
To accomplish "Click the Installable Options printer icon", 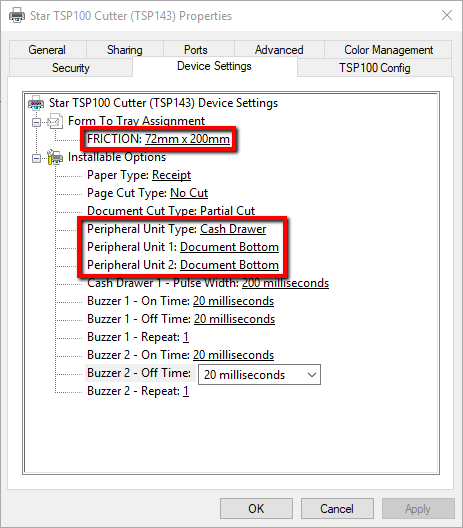I will [55, 157].
